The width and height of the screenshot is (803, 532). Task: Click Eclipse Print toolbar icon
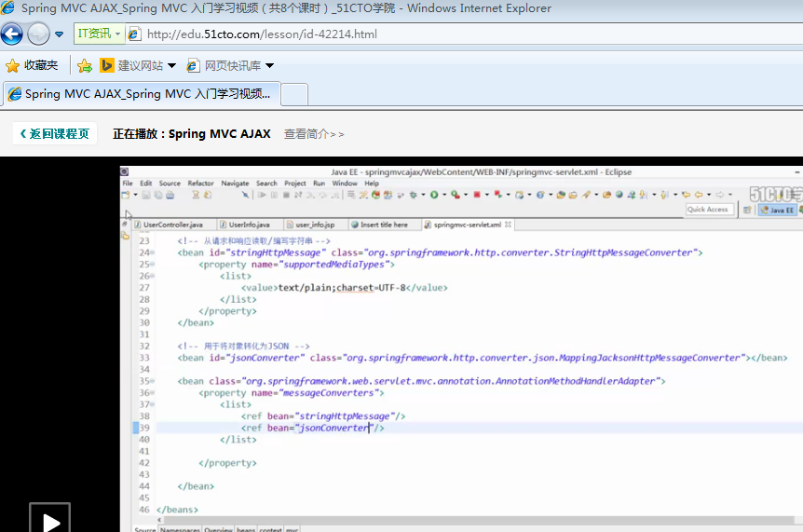coord(170,195)
